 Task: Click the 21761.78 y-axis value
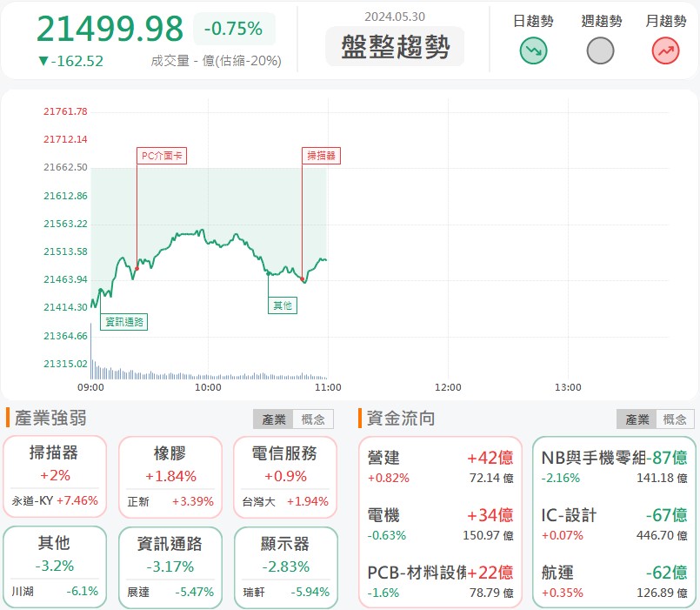click(65, 111)
